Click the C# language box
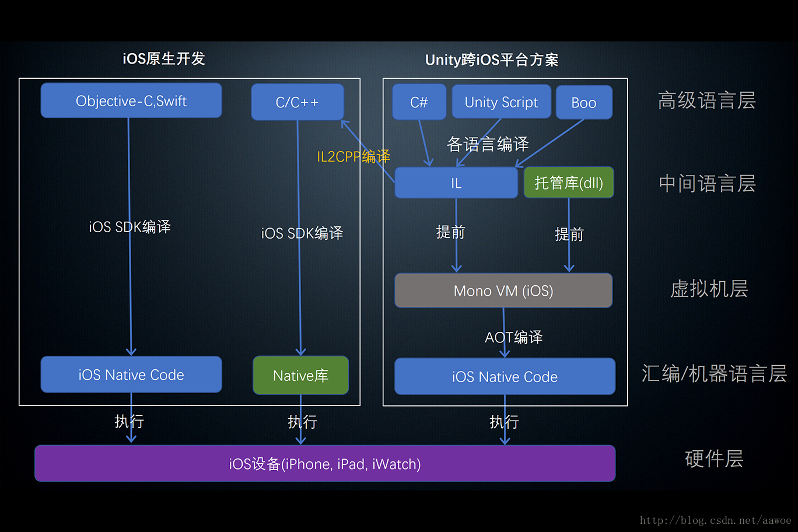798x532 pixels. click(419, 102)
